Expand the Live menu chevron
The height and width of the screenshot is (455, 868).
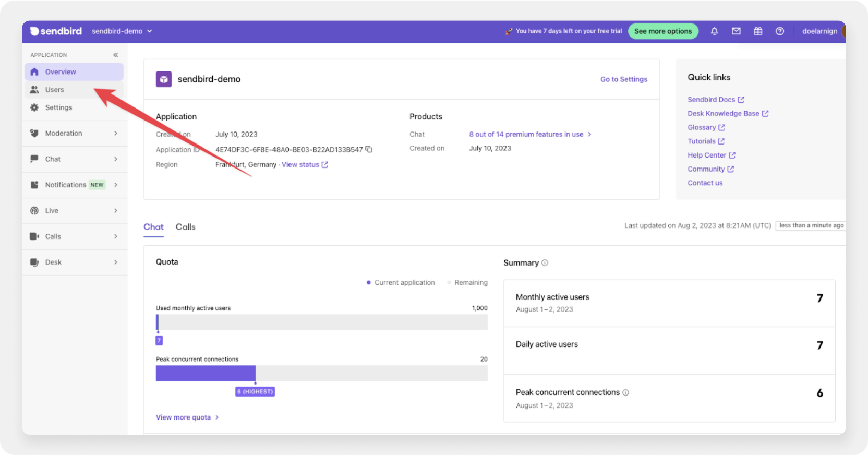116,211
